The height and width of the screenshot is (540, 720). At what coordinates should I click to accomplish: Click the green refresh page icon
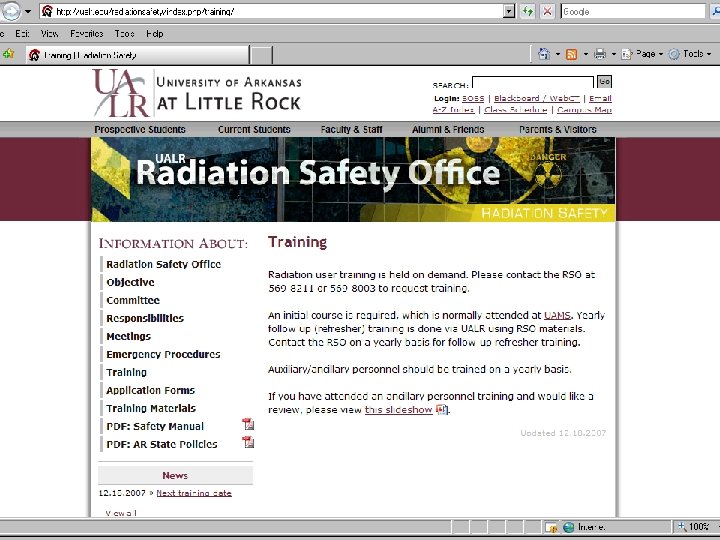528,11
